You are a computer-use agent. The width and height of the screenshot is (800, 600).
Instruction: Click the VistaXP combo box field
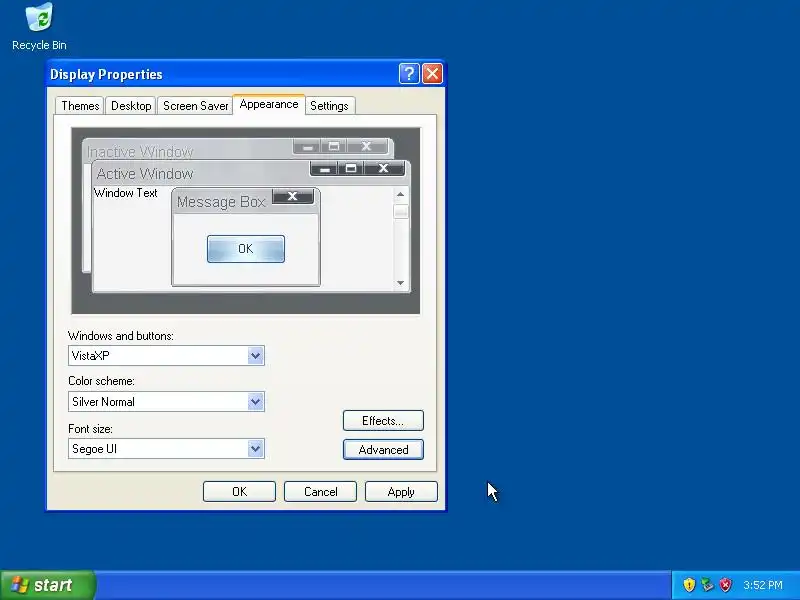coord(166,356)
